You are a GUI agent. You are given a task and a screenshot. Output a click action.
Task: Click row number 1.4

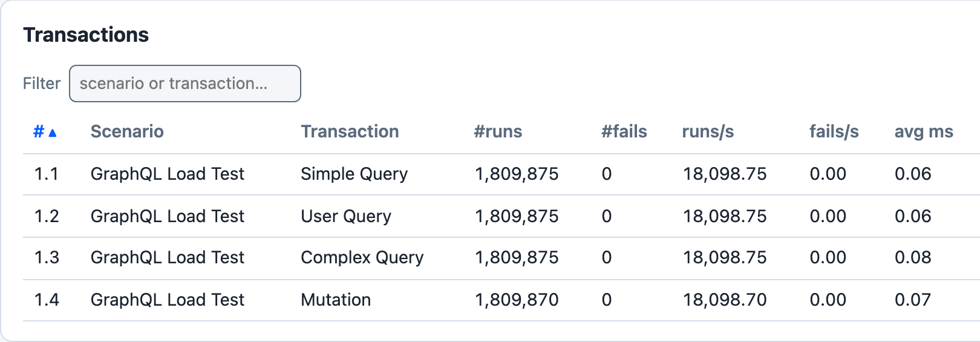47,300
